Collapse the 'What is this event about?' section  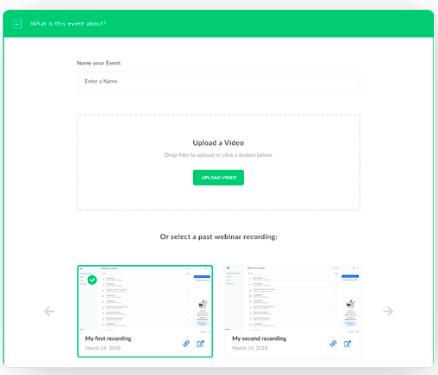click(x=17, y=24)
